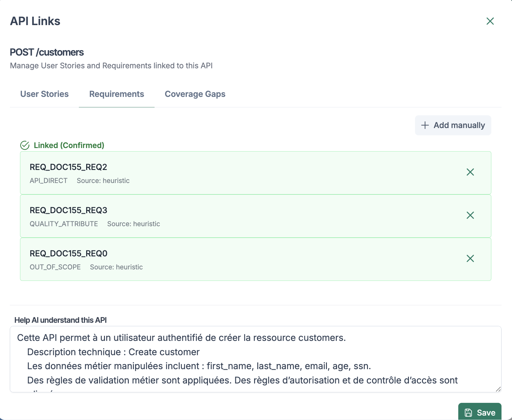Click the REQ_DOC155_REQ3 requirement title
The width and height of the screenshot is (512, 420).
click(68, 210)
